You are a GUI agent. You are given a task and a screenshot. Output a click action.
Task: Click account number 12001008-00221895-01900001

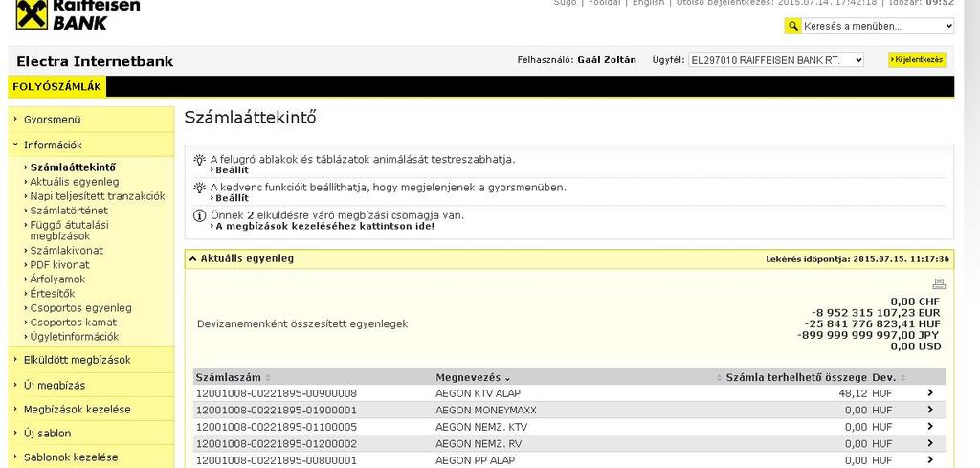[x=277, y=411]
